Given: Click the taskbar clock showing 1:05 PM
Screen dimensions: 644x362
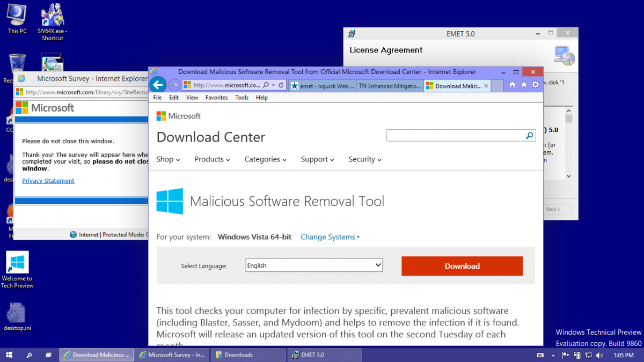Looking at the screenshot, I should (624, 355).
